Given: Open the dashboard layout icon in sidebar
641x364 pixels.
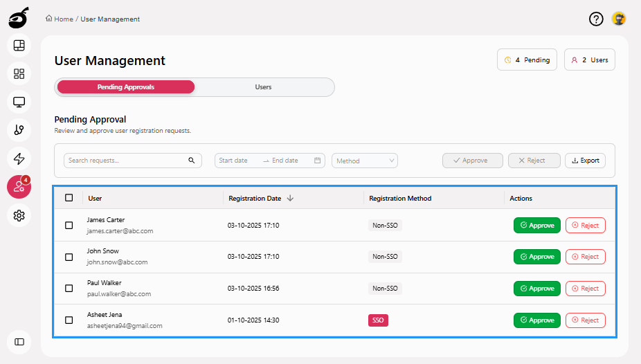Looking at the screenshot, I should (x=19, y=46).
